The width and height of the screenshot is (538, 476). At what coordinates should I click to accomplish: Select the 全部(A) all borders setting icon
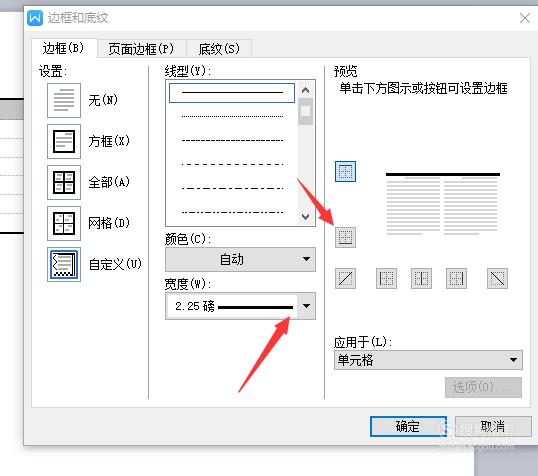tap(64, 182)
